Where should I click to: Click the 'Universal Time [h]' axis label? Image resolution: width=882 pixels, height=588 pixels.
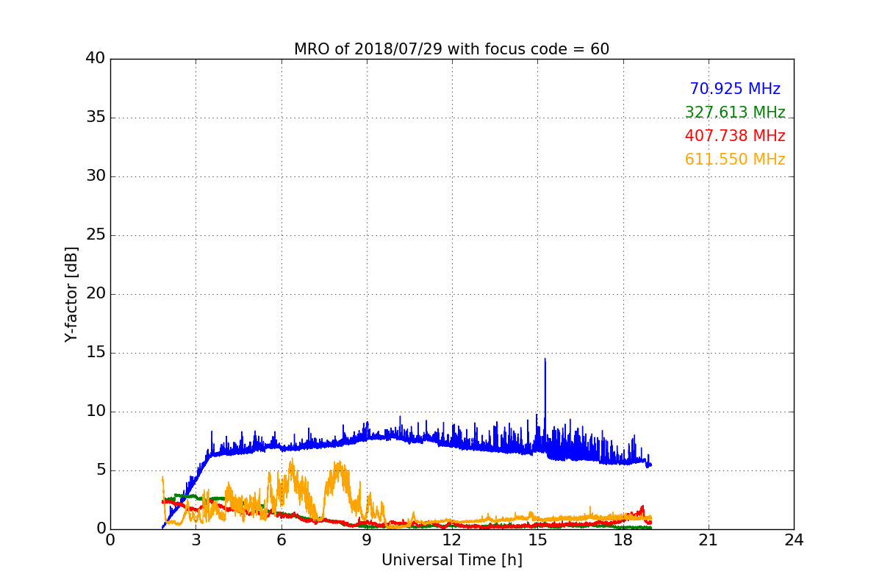(451, 560)
